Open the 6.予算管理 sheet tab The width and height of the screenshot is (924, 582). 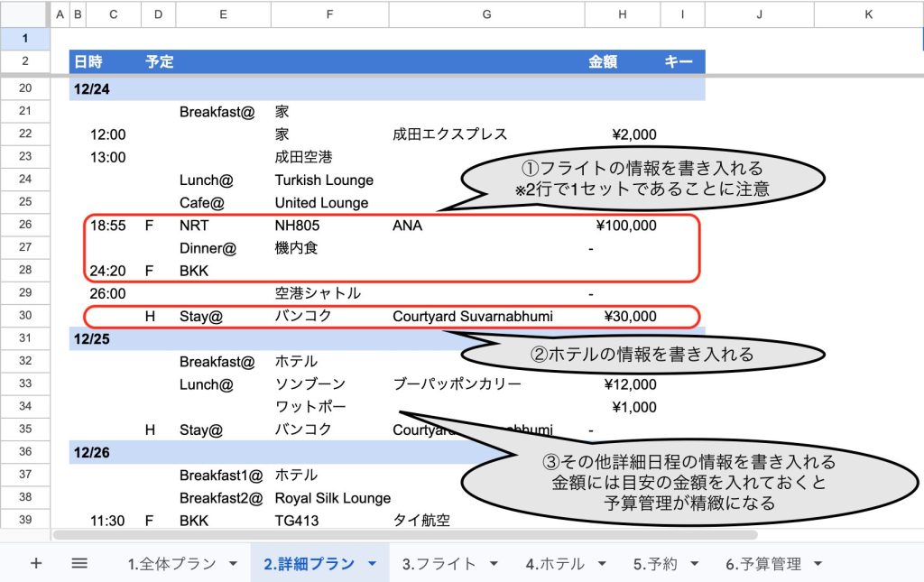coord(762,564)
